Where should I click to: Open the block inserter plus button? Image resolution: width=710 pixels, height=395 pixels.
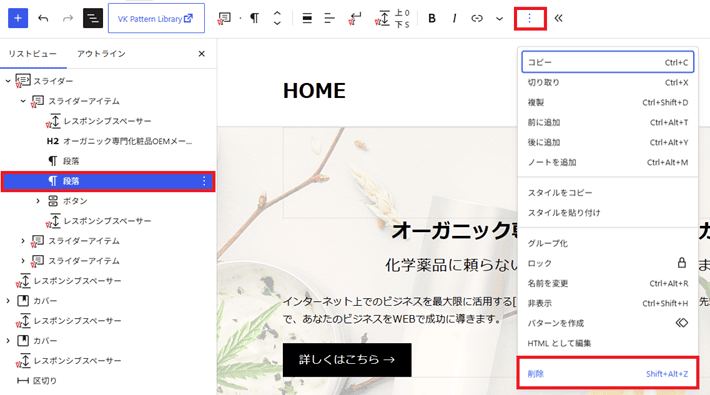[x=18, y=18]
